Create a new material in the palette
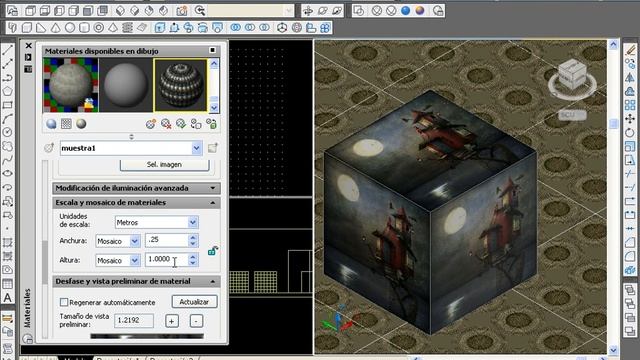 pos(151,124)
